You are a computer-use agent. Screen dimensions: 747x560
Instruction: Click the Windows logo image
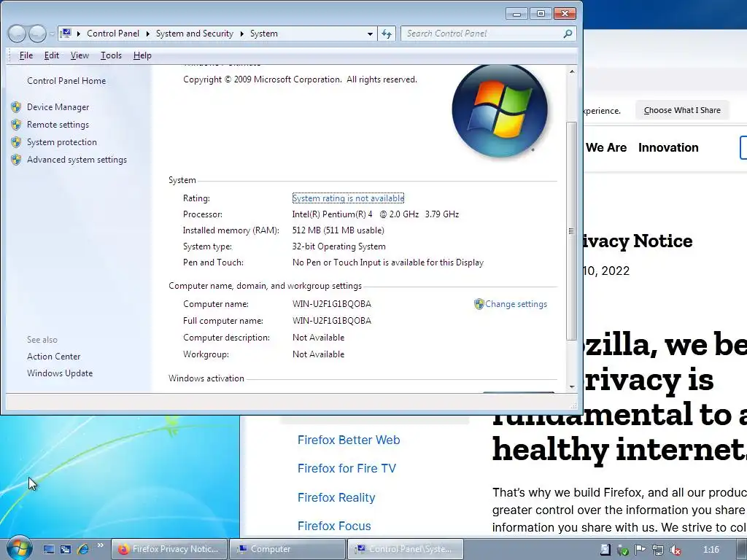[500, 111]
